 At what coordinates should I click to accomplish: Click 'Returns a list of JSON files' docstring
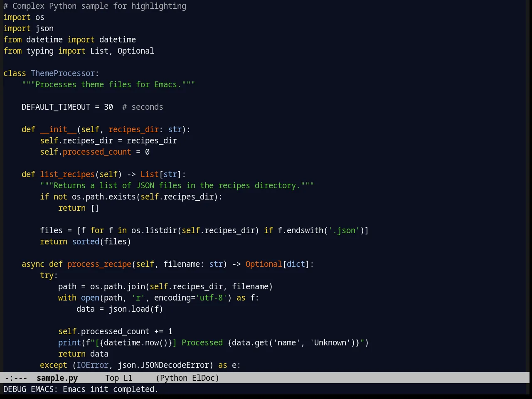pyautogui.click(x=177, y=185)
